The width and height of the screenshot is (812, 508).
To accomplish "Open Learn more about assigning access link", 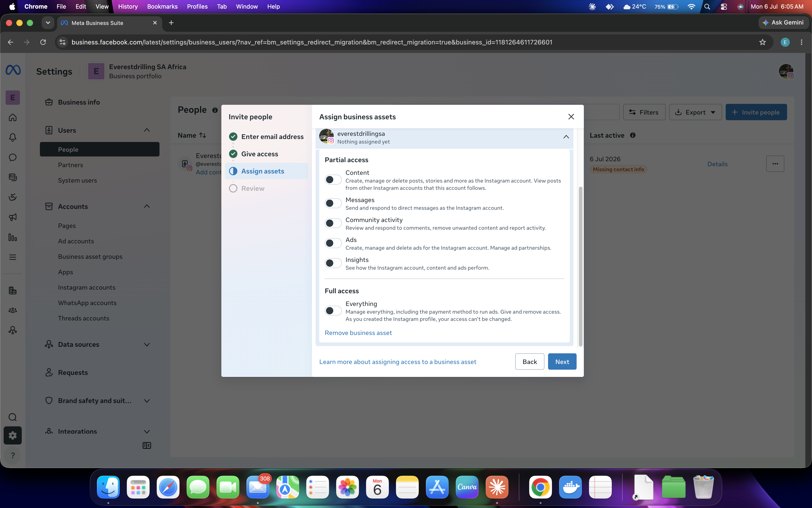I will tap(398, 362).
